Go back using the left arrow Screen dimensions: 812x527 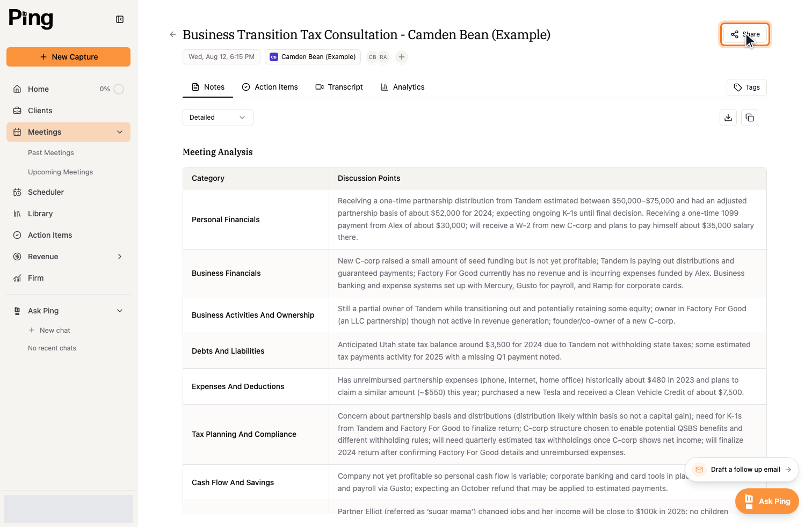(173, 34)
